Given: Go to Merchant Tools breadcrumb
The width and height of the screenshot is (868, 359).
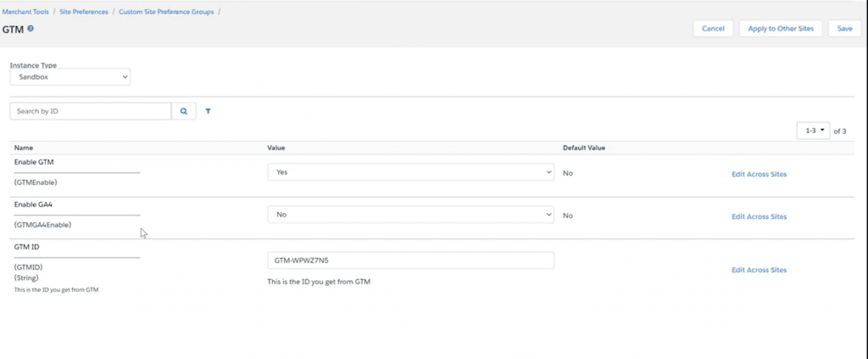Looking at the screenshot, I should pyautogui.click(x=26, y=12).
